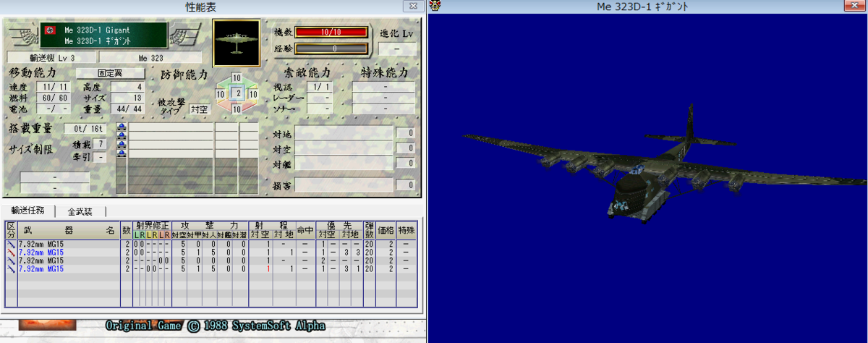Click the 優先 column header
The height and width of the screenshot is (343, 868).
339,226
